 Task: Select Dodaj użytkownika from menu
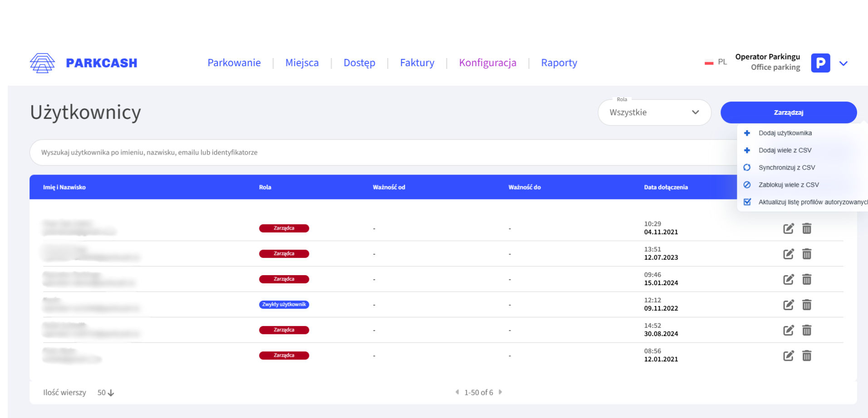785,133
